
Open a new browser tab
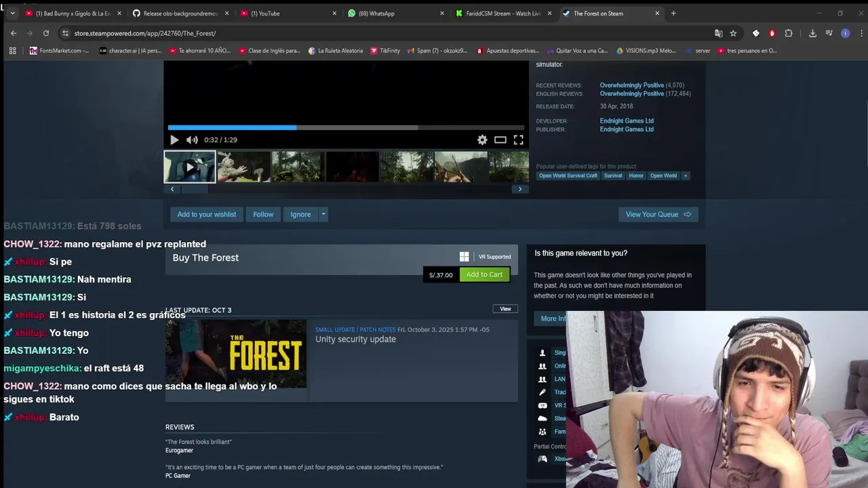click(673, 14)
